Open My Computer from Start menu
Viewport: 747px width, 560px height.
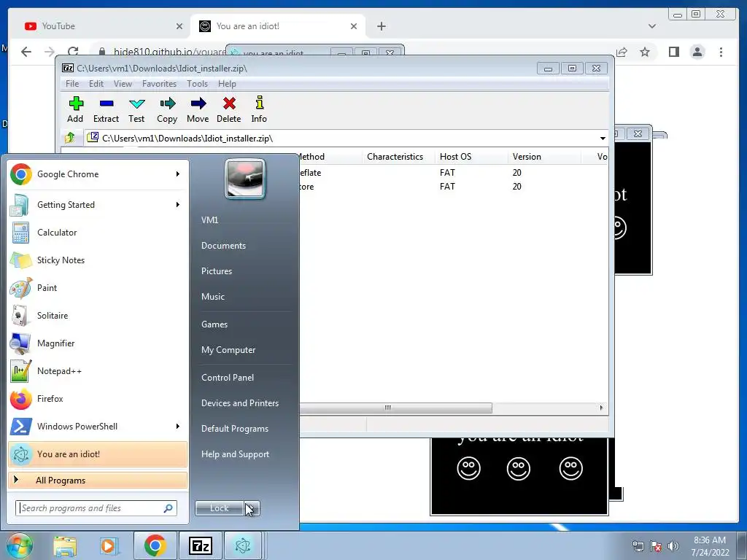(x=228, y=350)
